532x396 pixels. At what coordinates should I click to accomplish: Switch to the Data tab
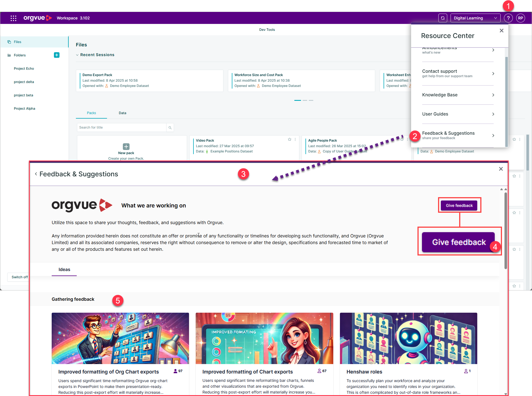[123, 113]
